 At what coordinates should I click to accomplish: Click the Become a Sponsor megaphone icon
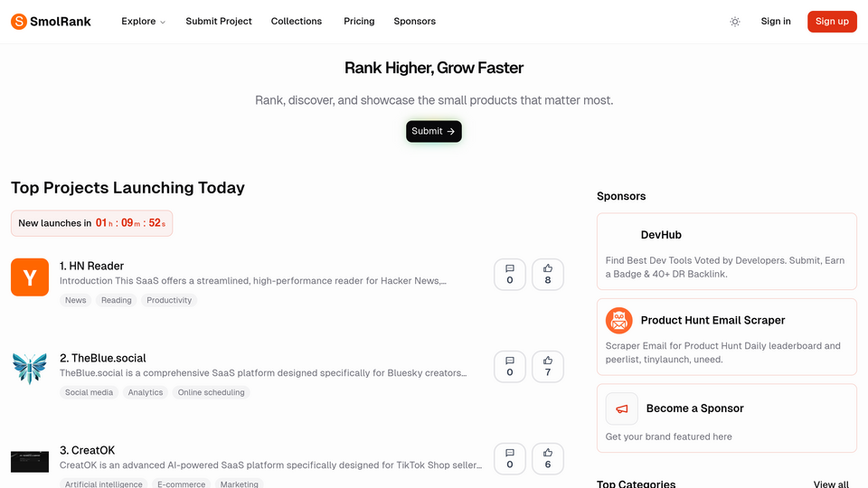622,408
